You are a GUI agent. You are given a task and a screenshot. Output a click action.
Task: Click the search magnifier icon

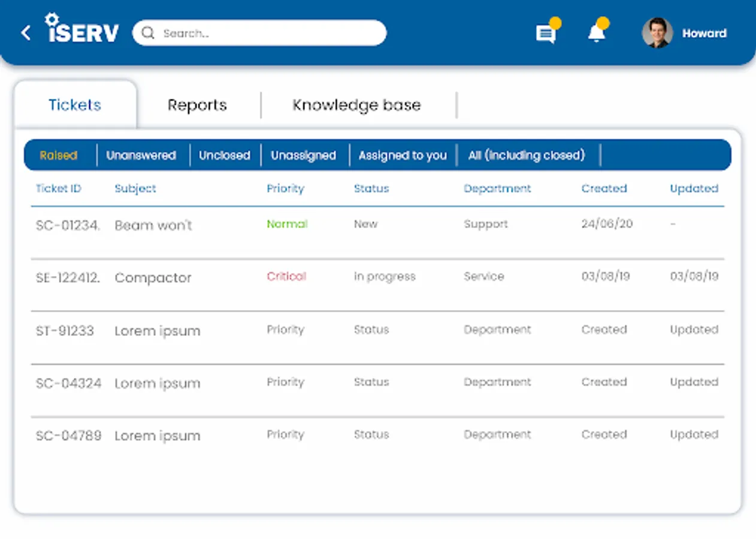pos(148,33)
